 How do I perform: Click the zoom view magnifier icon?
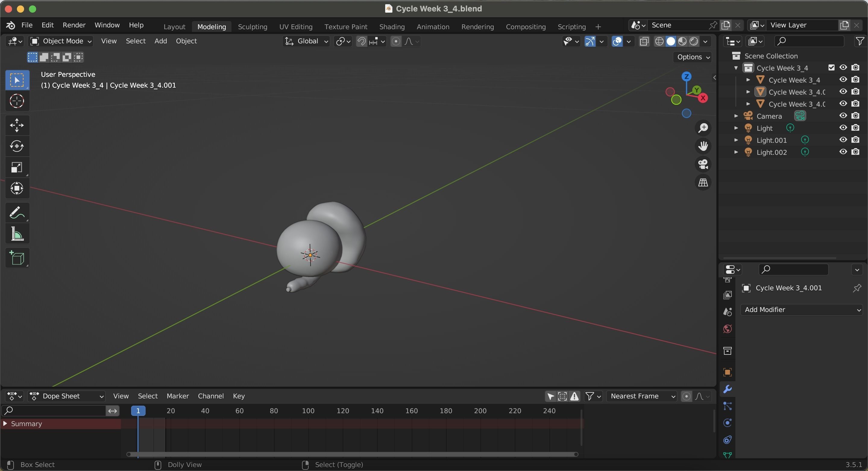703,128
